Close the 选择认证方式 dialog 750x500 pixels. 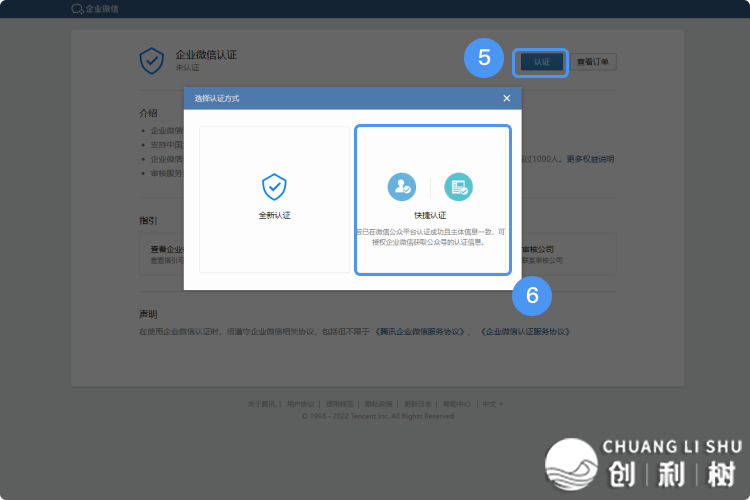coord(507,98)
